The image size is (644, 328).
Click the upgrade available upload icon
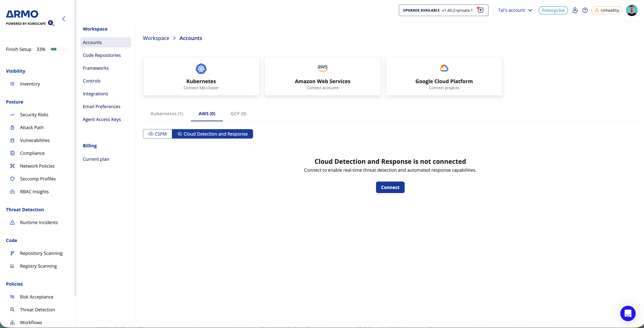(x=480, y=10)
